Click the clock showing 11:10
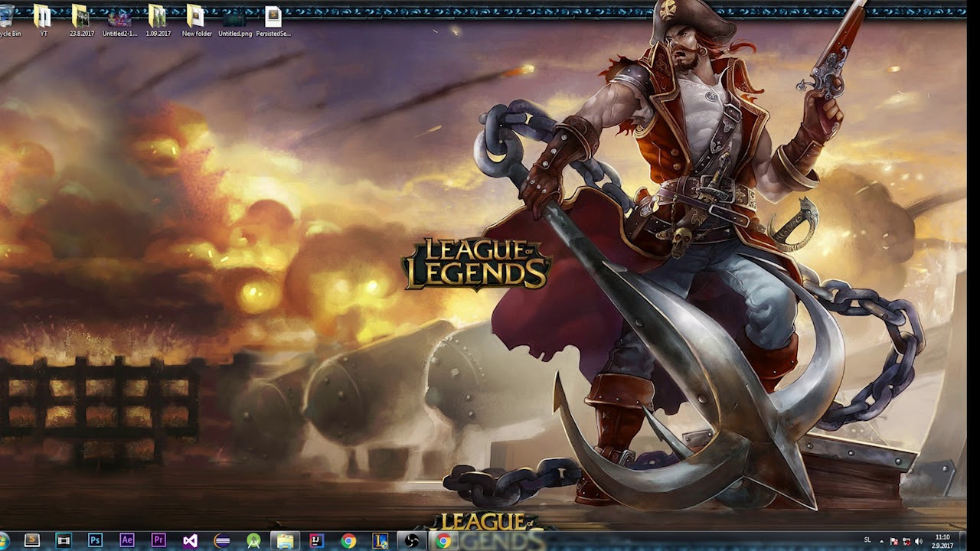This screenshot has height=551, width=980. click(x=942, y=541)
